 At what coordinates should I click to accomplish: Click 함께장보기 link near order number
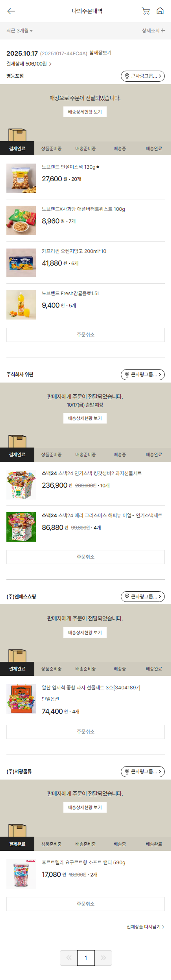click(x=100, y=53)
